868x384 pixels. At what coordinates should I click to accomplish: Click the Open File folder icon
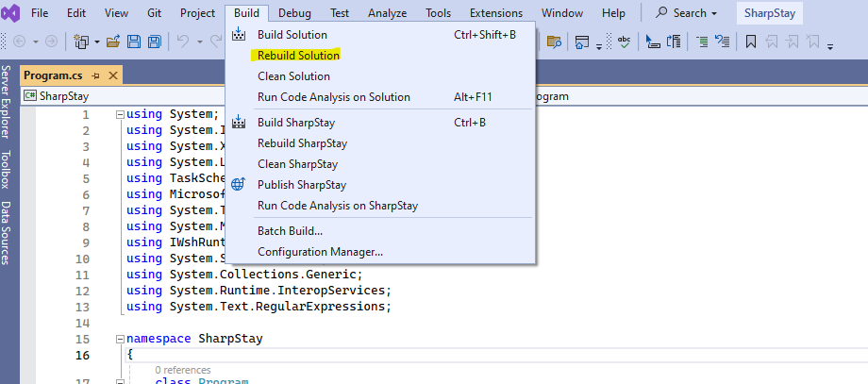pyautogui.click(x=113, y=42)
